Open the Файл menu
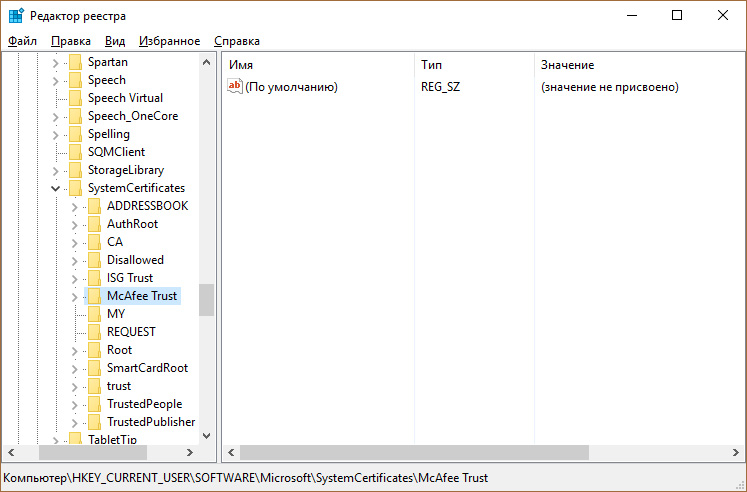The height and width of the screenshot is (492, 747). [x=22, y=41]
